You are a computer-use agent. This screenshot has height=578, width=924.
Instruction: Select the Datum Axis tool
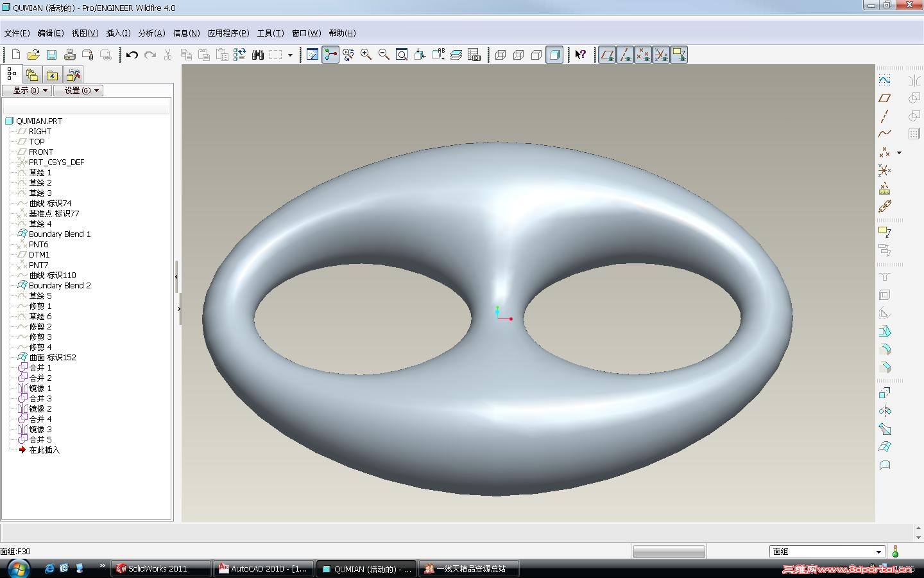coord(885,116)
